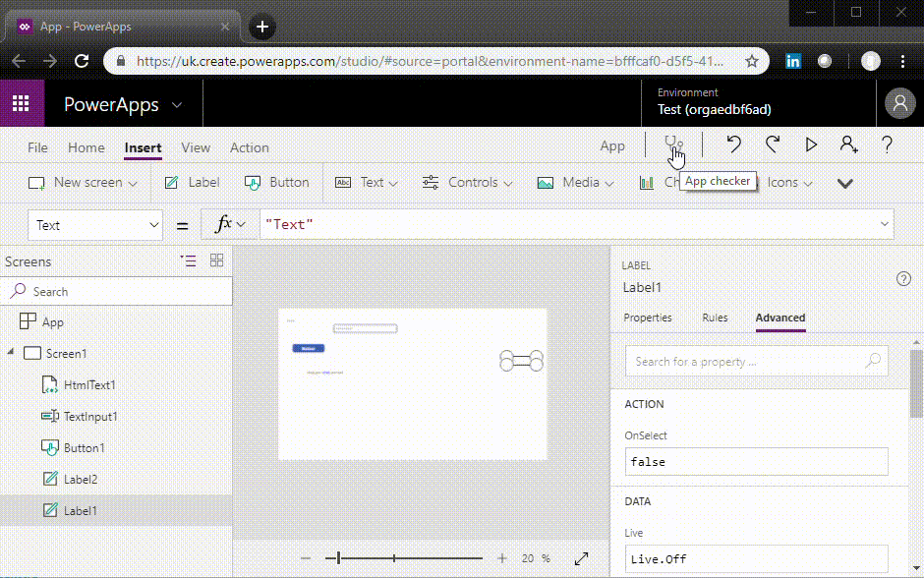
Task: Open the File menu
Action: [37, 147]
